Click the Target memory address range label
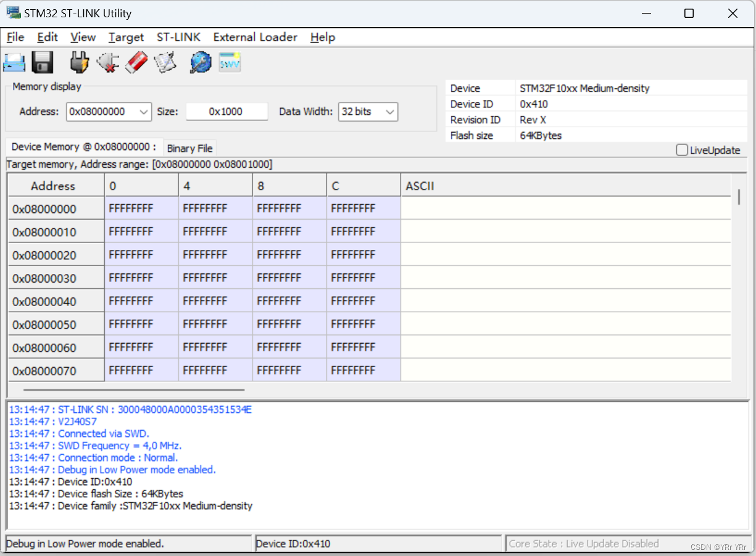This screenshot has height=556, width=756. [139, 164]
